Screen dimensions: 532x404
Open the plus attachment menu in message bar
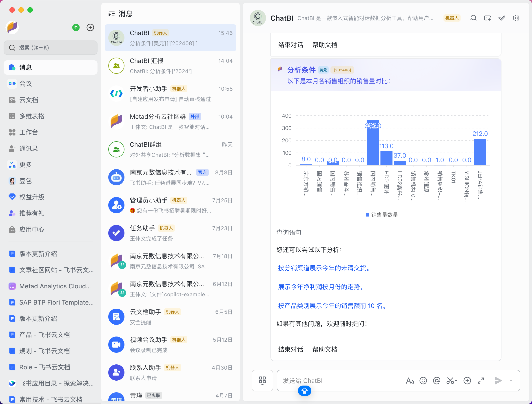468,381
